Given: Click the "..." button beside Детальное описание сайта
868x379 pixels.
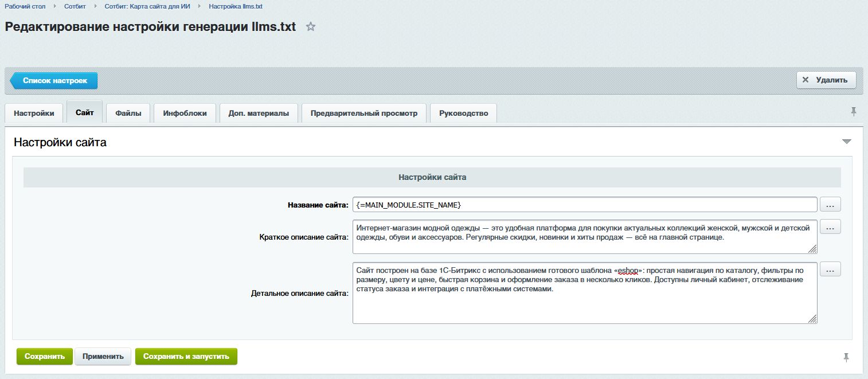Looking at the screenshot, I should click(830, 268).
